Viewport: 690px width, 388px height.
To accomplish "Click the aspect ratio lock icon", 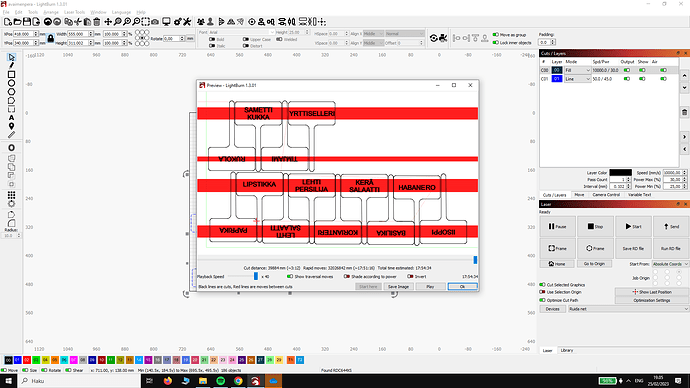I will 51,39.
